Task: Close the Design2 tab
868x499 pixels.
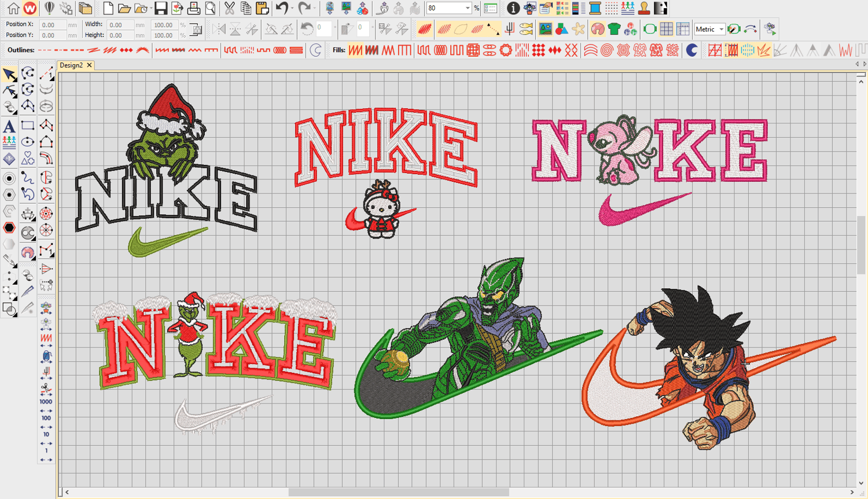Action: tap(89, 65)
